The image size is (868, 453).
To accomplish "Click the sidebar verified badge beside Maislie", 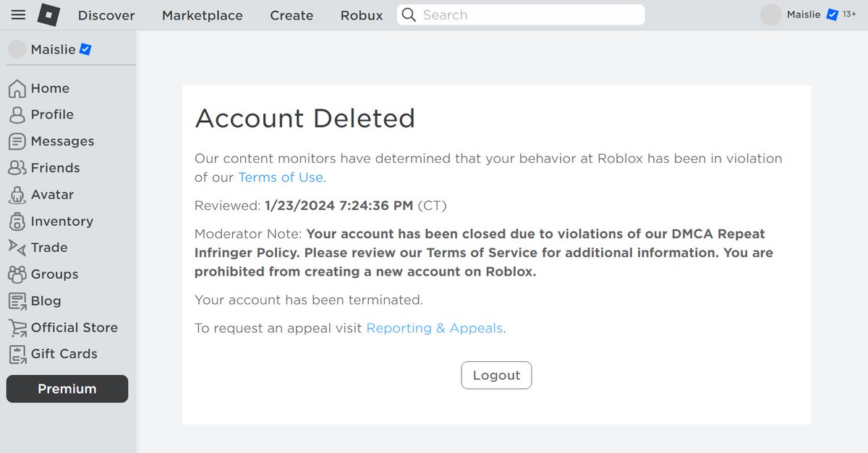I will (85, 49).
